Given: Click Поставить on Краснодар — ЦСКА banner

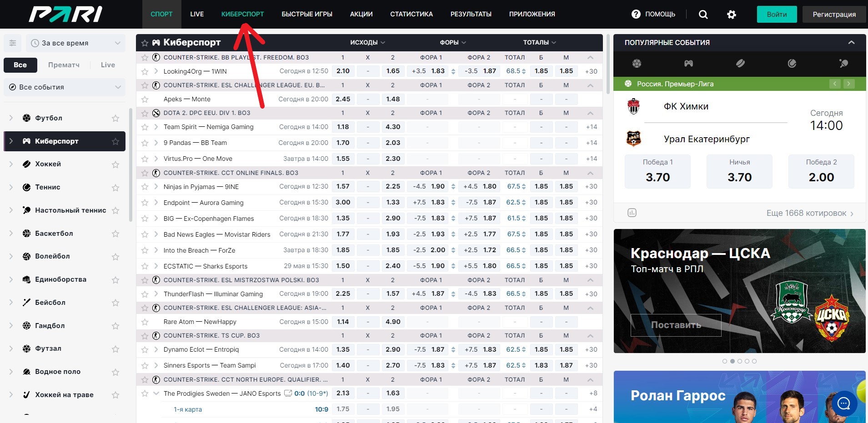Looking at the screenshot, I should [676, 325].
